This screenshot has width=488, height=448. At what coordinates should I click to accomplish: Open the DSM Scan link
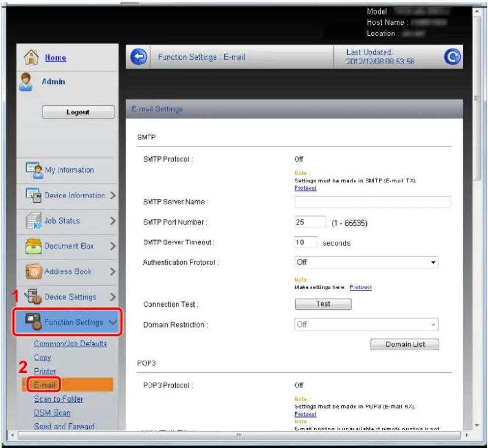point(52,413)
